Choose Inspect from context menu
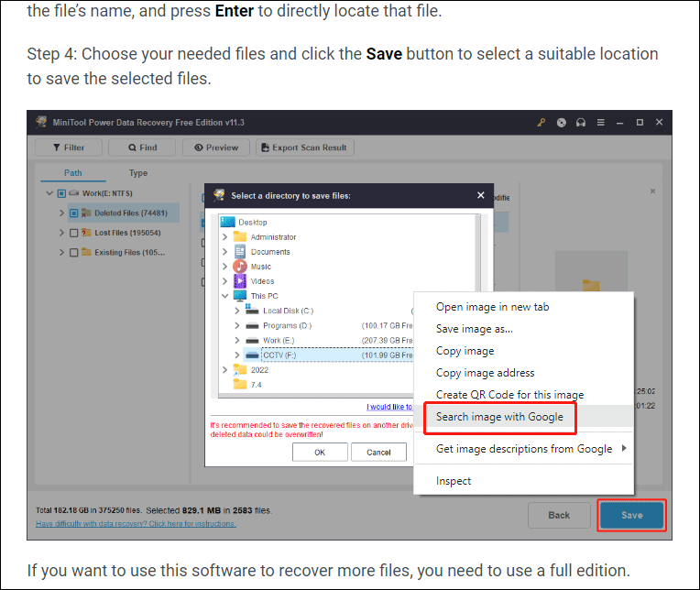The image size is (700, 590). click(x=524, y=481)
